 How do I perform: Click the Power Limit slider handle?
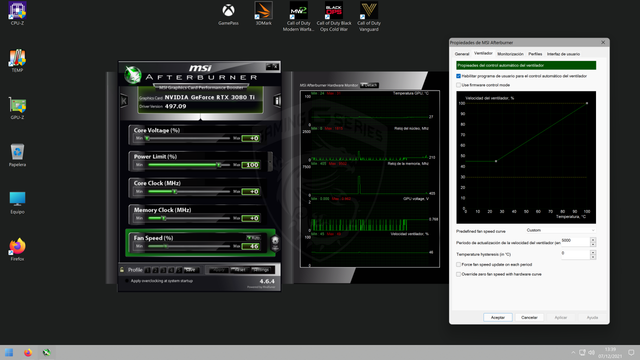click(x=219, y=165)
